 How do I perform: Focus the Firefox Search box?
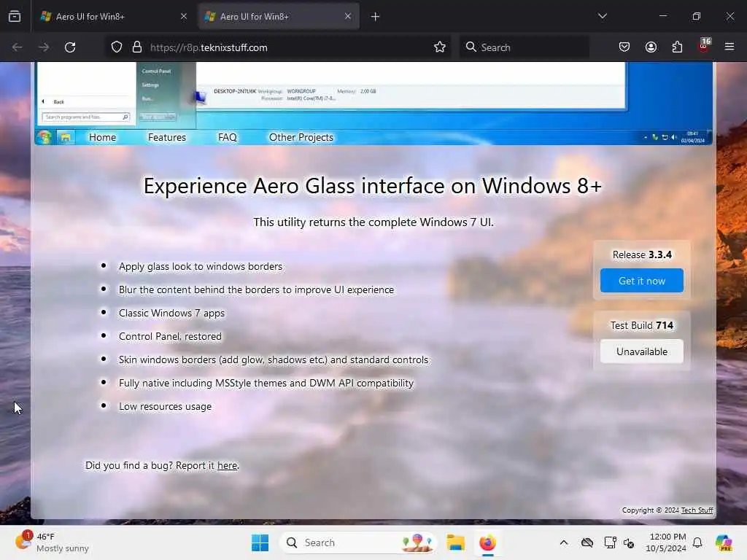525,47
